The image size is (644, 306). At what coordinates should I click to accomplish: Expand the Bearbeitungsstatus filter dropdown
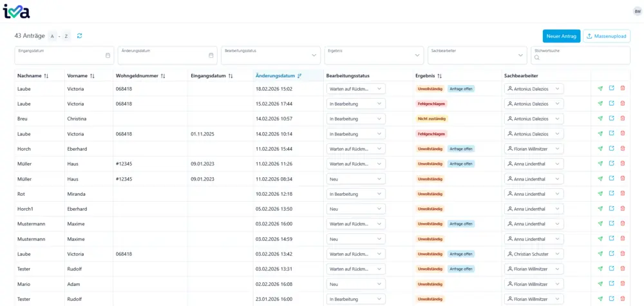pos(314,55)
